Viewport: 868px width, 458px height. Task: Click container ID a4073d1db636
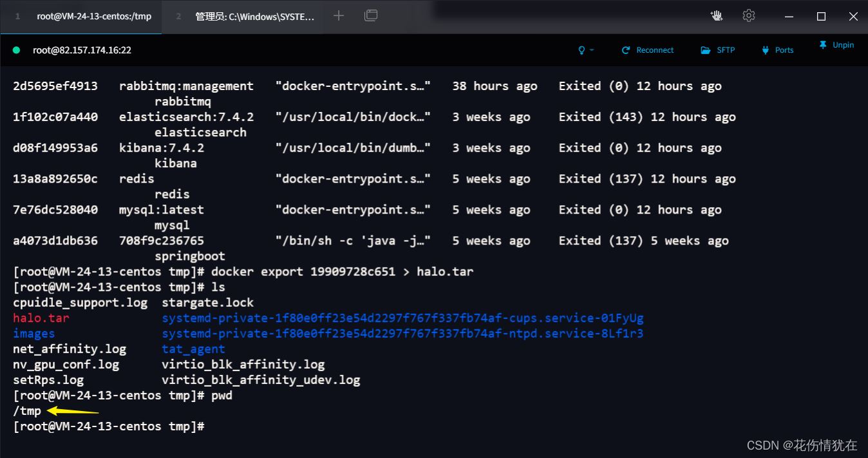[55, 241]
